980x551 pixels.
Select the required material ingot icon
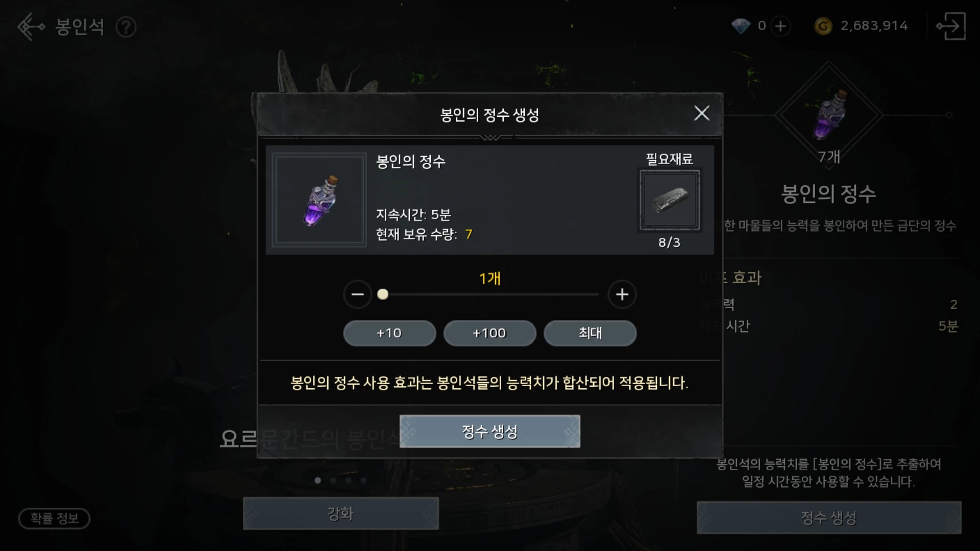[669, 200]
